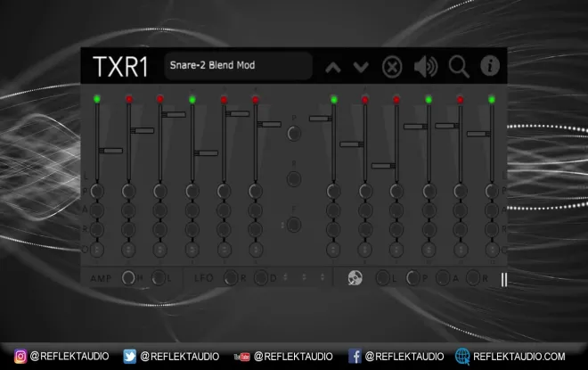Toggle channel 2 red power LED
588x370 pixels.
tap(129, 99)
